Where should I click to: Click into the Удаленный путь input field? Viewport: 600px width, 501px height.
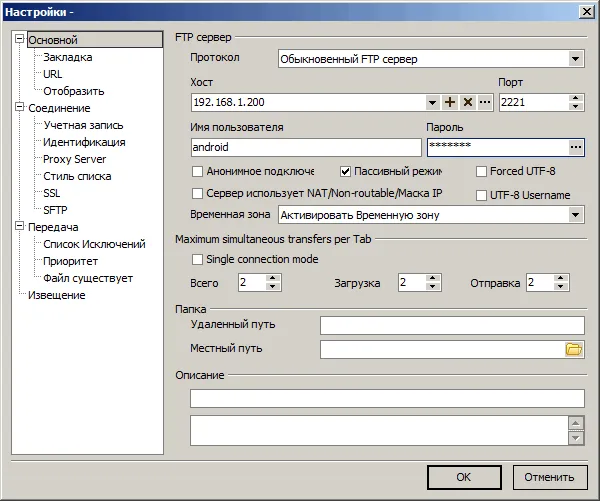(451, 325)
